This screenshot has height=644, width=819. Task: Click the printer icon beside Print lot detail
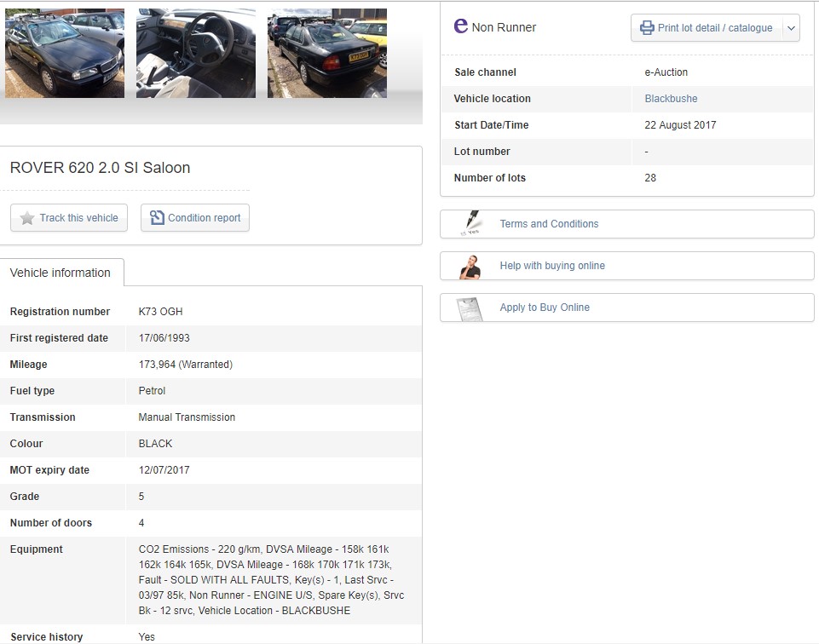(x=647, y=27)
